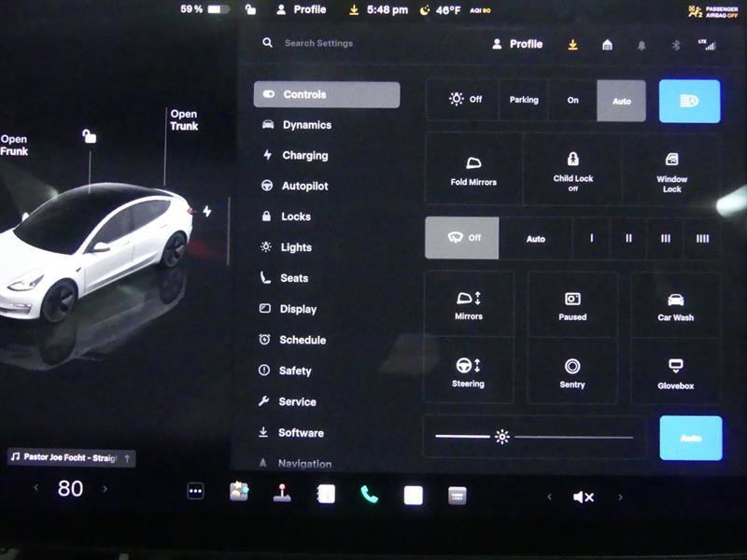Screen dimensions: 747x560
Task: Toggle the high beam headlights button
Action: (689, 100)
